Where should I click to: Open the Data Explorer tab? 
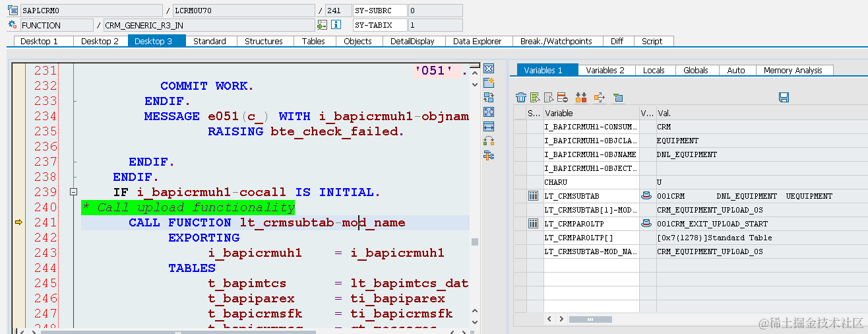(x=478, y=41)
